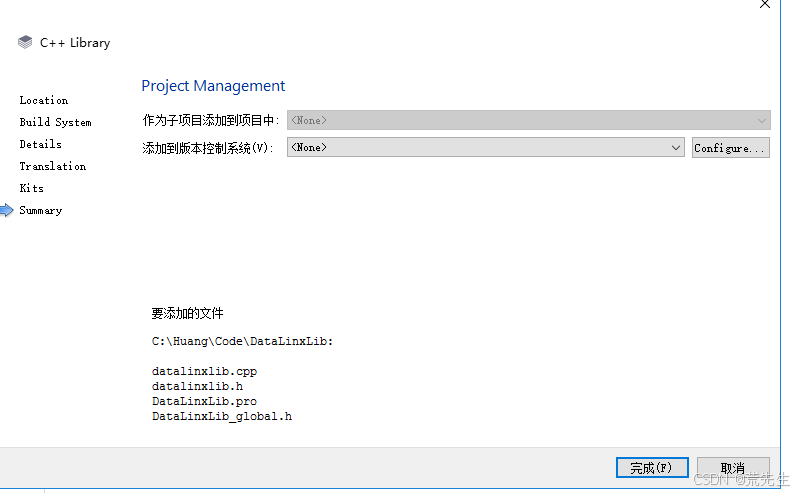This screenshot has width=797, height=493.
Task: Select the Build System wizard step
Action: coord(55,122)
